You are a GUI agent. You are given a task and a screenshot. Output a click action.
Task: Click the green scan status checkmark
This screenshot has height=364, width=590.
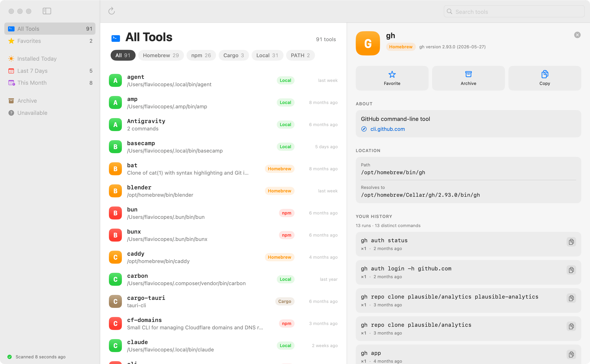(x=10, y=357)
